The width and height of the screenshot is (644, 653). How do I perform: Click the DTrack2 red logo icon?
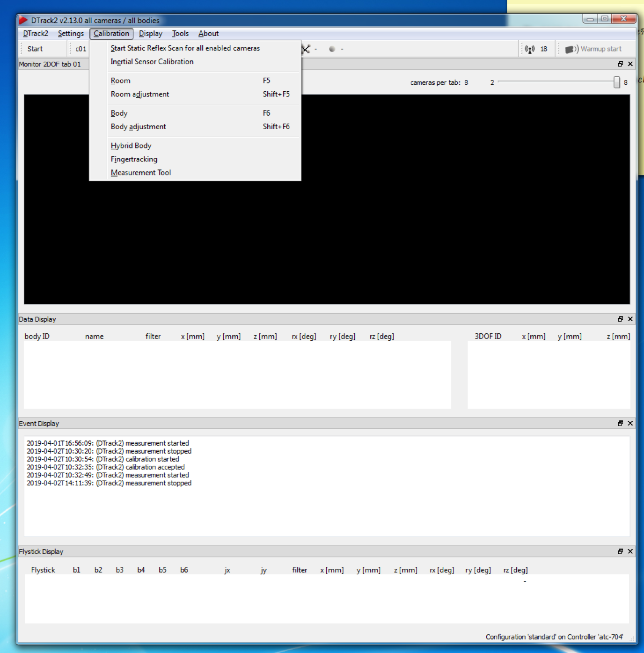tap(23, 20)
